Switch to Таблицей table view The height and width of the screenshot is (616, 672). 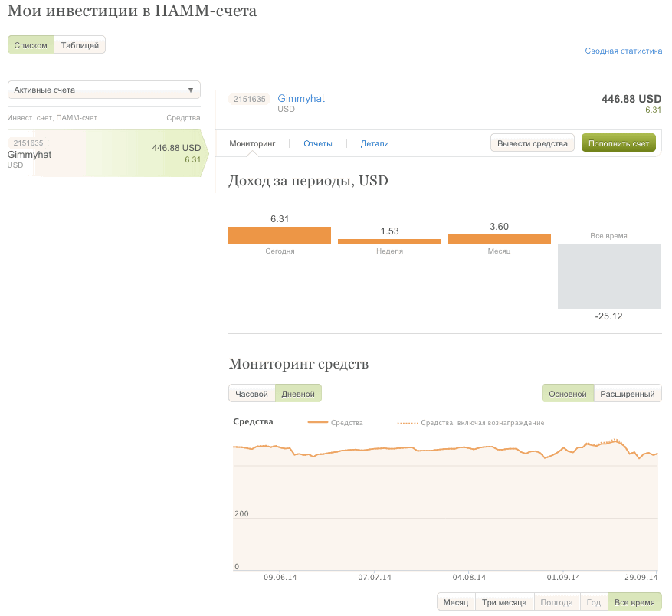coord(80,45)
